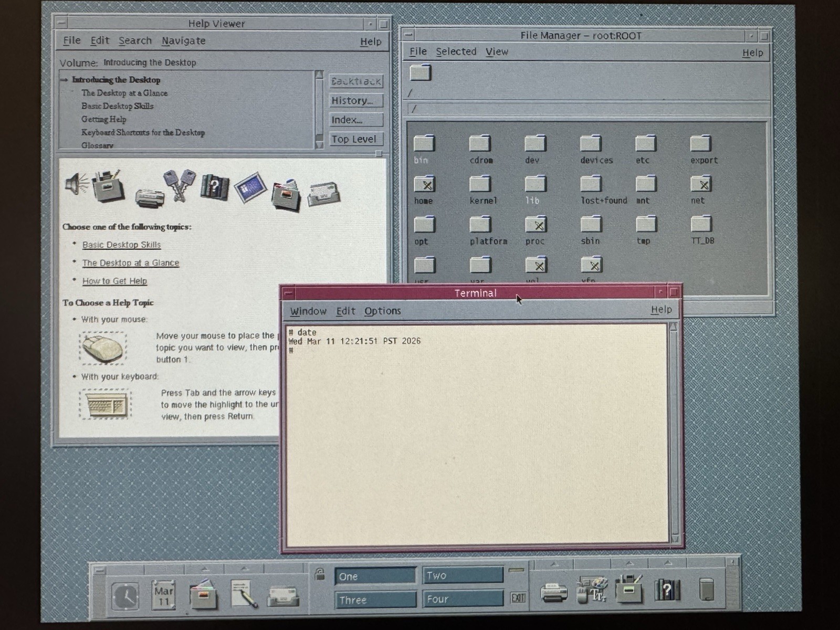Click the File Manager path input field
The image size is (840, 630).
pos(587,109)
